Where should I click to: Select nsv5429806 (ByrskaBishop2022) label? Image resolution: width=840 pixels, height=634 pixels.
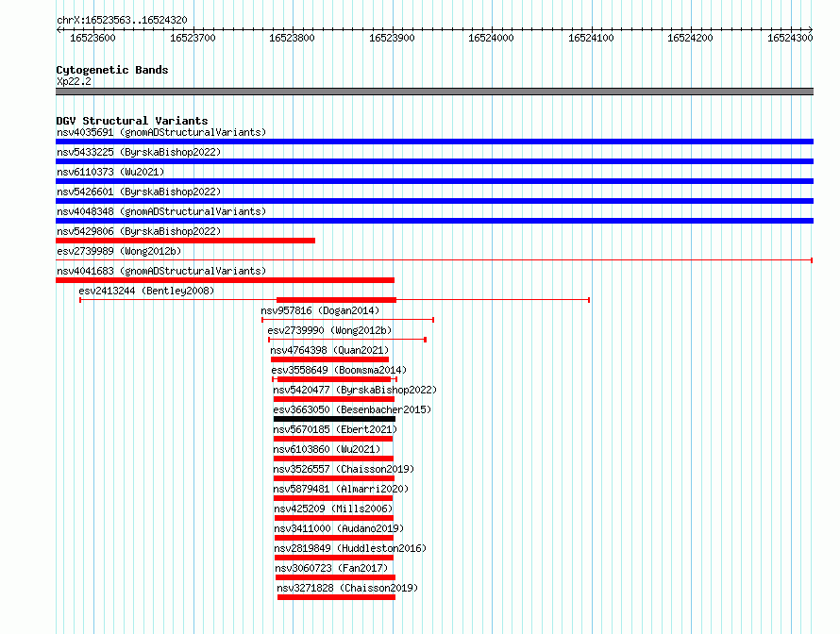point(139,231)
